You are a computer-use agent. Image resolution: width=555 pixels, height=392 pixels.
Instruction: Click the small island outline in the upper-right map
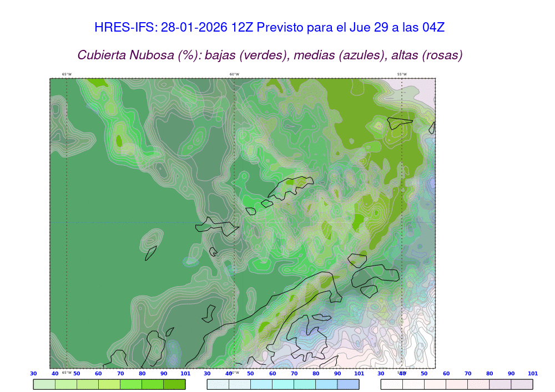[x=400, y=123]
